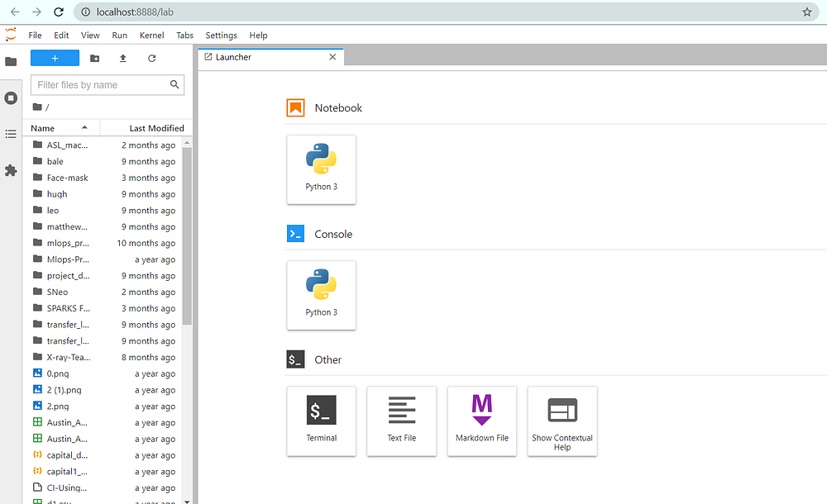The image size is (827, 504).
Task: Click the search magnifier icon in filter box
Action: coord(174,84)
